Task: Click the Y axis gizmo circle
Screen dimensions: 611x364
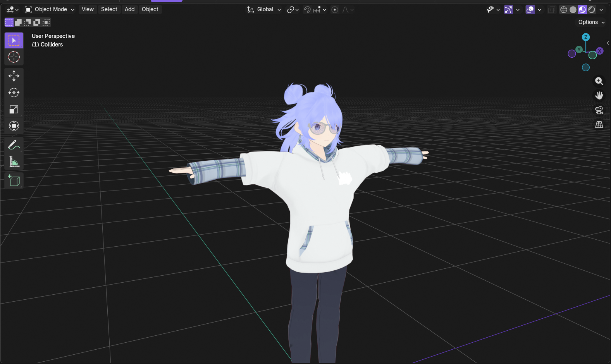Action: pyautogui.click(x=579, y=49)
